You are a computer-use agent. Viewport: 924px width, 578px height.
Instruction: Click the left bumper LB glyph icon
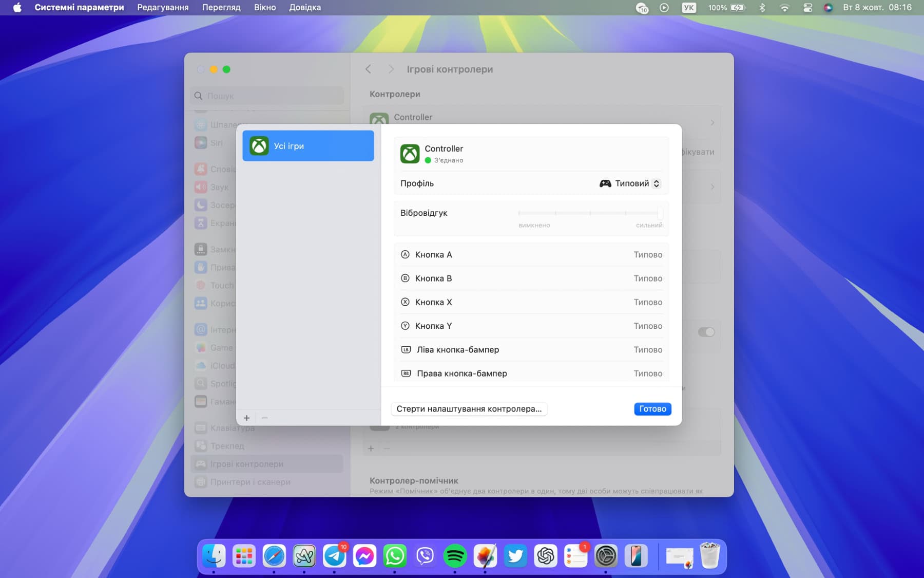pyautogui.click(x=406, y=349)
